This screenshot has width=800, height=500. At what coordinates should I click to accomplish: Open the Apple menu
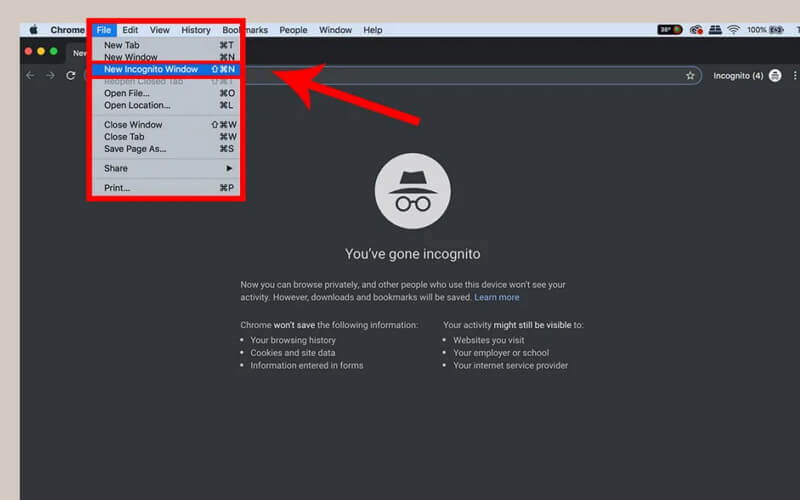coord(34,30)
